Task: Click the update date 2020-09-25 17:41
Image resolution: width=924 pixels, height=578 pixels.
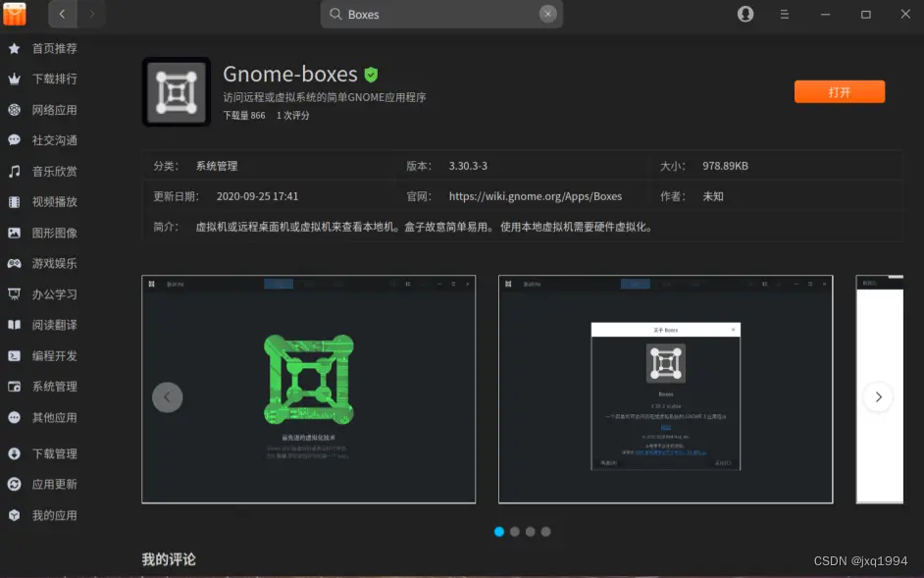Action: coord(258,196)
